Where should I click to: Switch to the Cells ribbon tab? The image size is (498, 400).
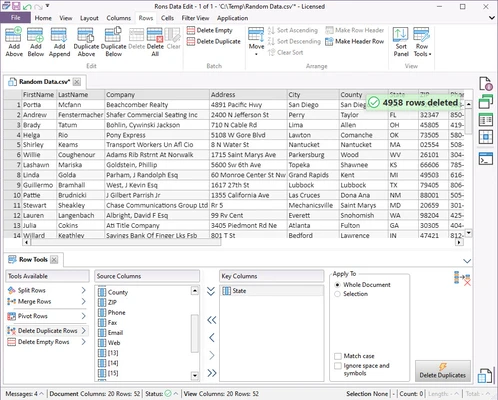[x=167, y=18]
